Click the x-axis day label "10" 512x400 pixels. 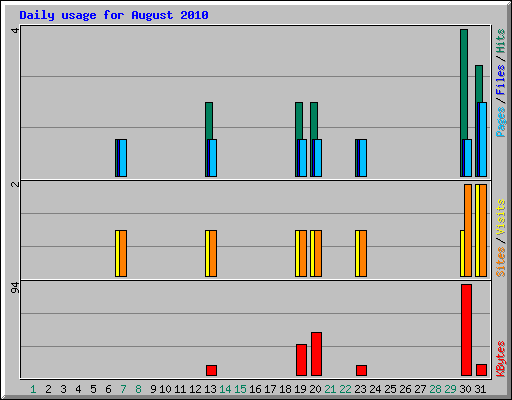pos(165,389)
